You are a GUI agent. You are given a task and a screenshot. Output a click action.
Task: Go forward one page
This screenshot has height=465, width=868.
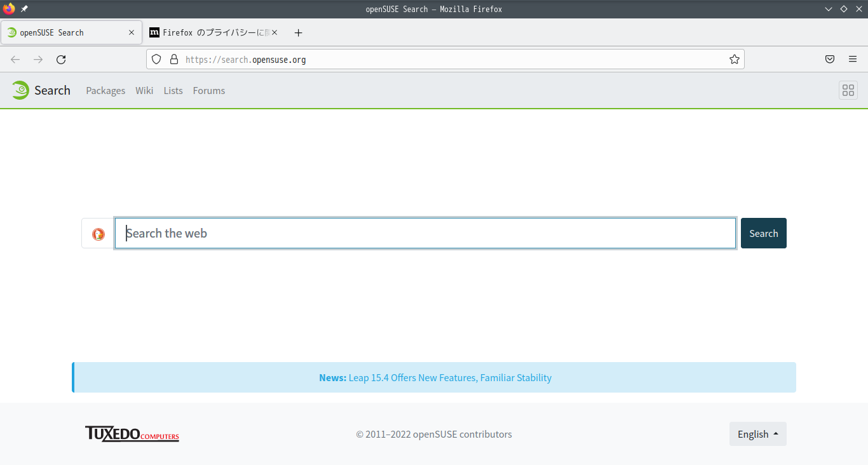click(38, 59)
